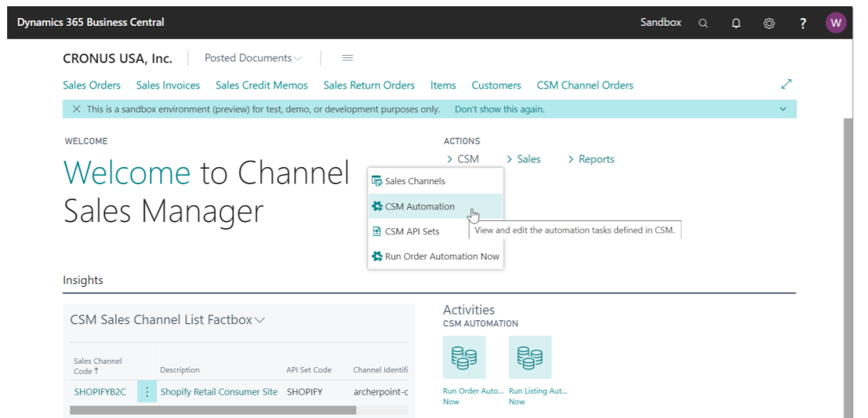Viewport: 868px width, 418px height.
Task: Click the factbox horizontal scrollbar
Action: point(212,410)
